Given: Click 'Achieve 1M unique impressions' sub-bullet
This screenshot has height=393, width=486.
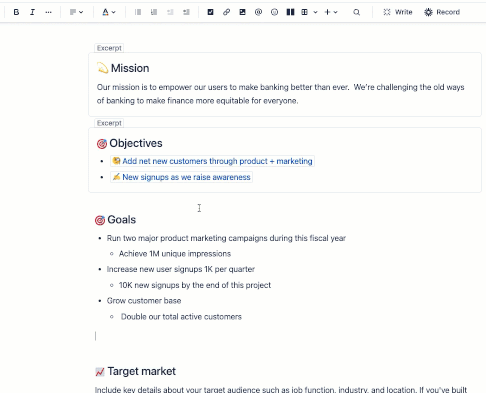Looking at the screenshot, I should point(175,254).
